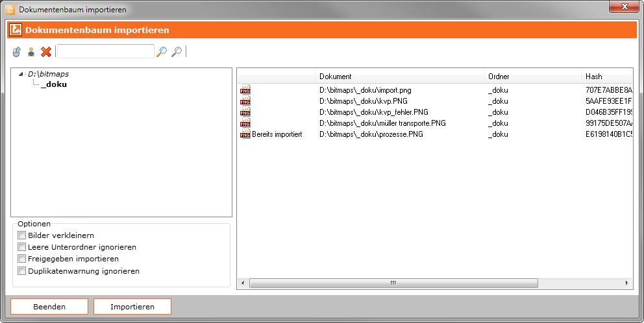This screenshot has height=323, width=644.
Task: Sort by the Ordner column header
Action: pos(532,77)
